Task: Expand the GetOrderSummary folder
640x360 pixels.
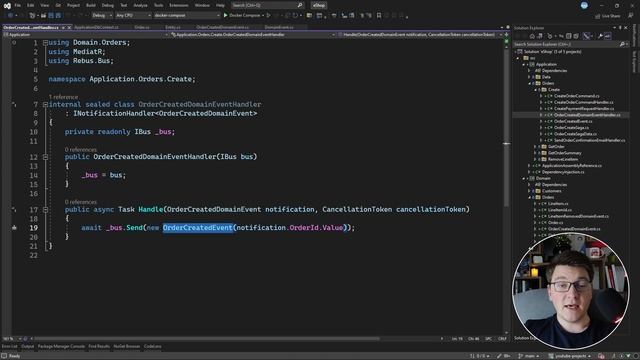Action: [536, 153]
